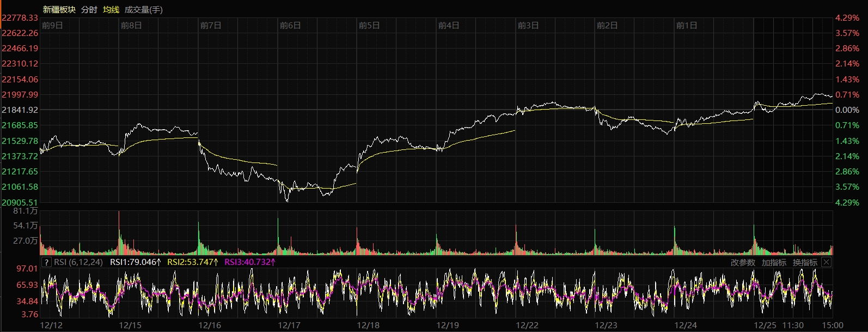
Task: Click 换指标 to switch indicator
Action: (x=805, y=262)
